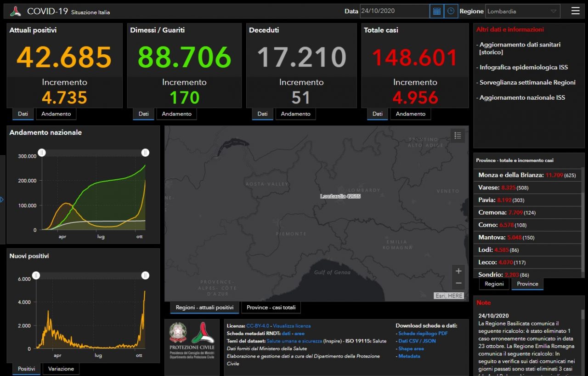Grab left slider handle on Andamento nazionale chart
The height and width of the screenshot is (376, 588).
coord(42,153)
